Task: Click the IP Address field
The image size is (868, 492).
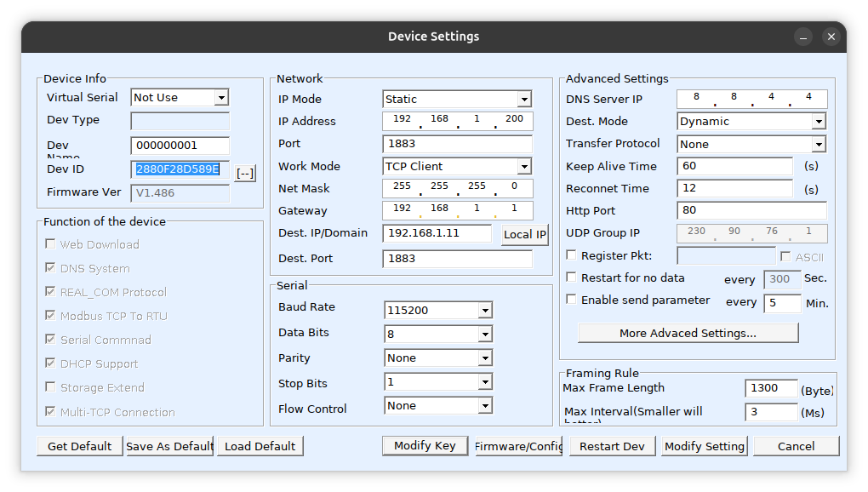Action: tap(457, 121)
